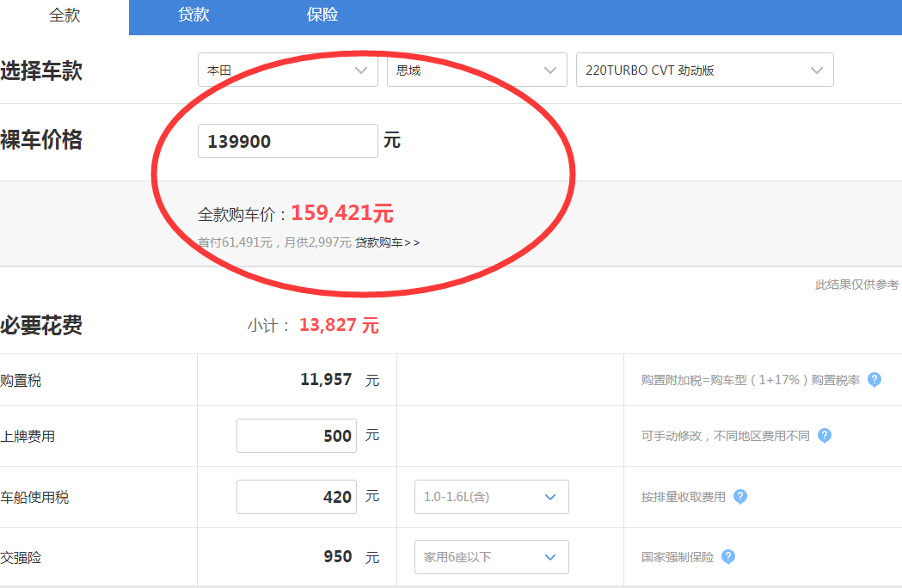Expand the 220TURBO CVT 劲动版 trim dropdown

[705, 70]
